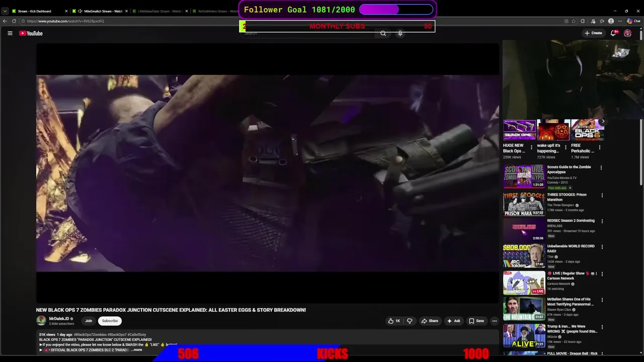Viewport: 644px width, 362px height.
Task: Open YouTube notifications bell
Action: (613, 33)
